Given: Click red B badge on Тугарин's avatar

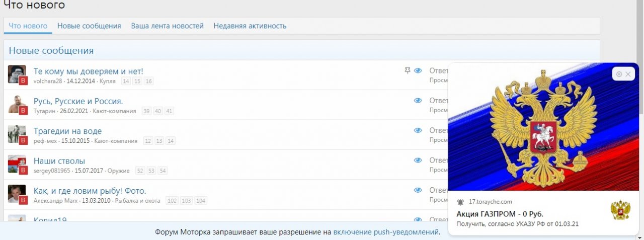Looking at the screenshot, I should (23, 111).
